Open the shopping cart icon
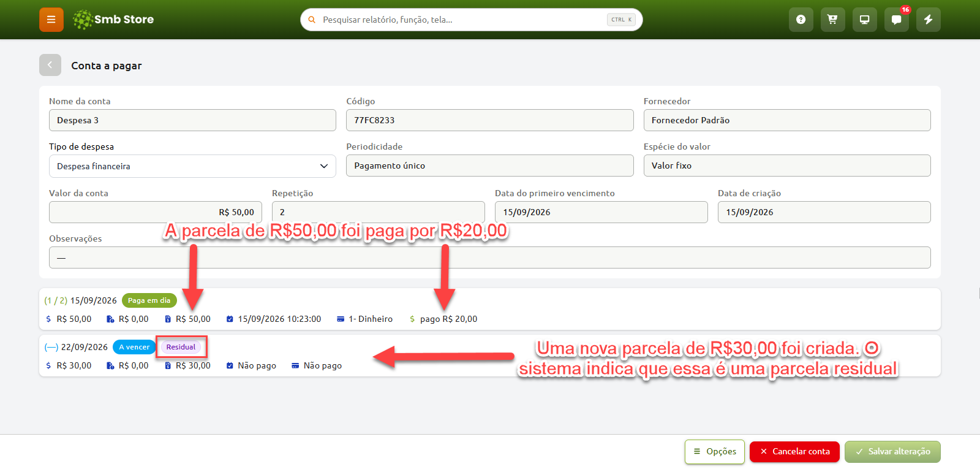The height and width of the screenshot is (469, 980). click(x=833, y=20)
